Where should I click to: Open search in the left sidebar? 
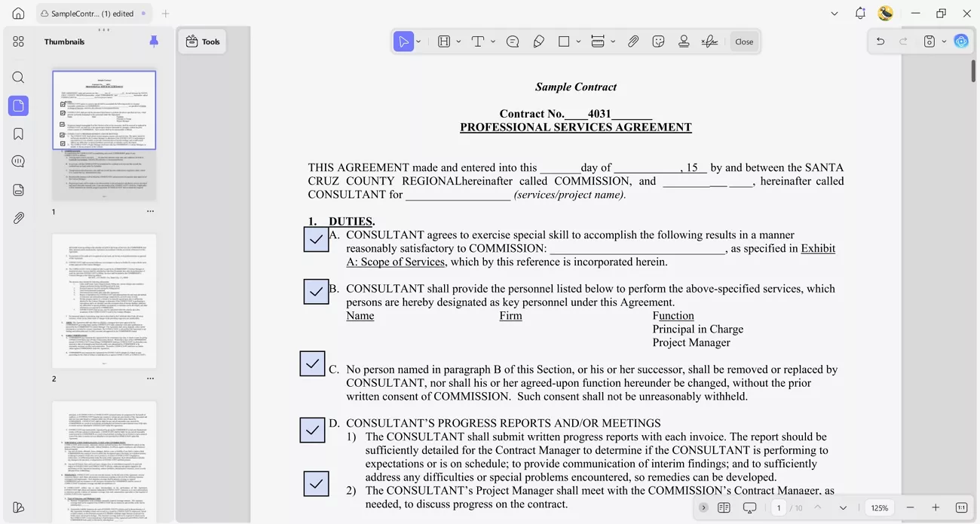point(18,77)
